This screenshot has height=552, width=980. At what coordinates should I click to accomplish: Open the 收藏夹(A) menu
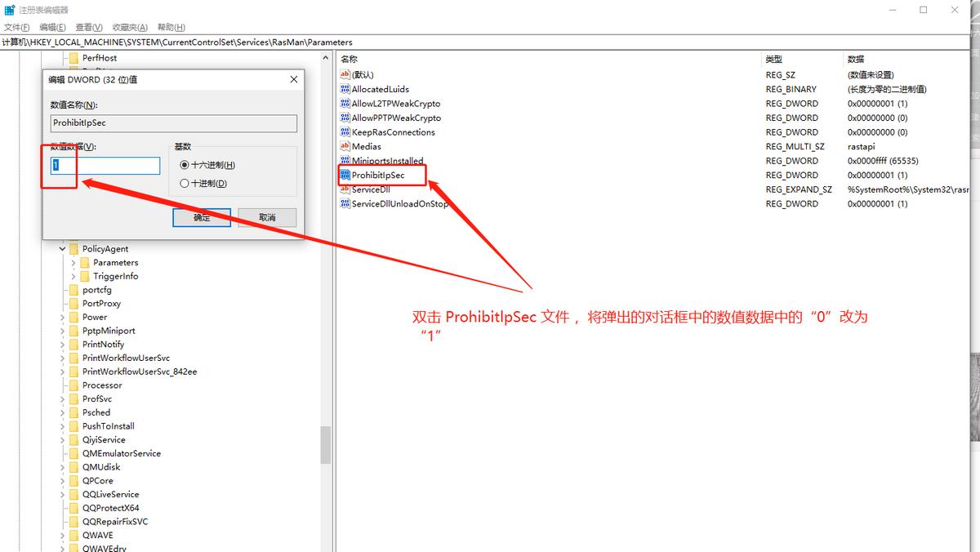click(x=130, y=28)
